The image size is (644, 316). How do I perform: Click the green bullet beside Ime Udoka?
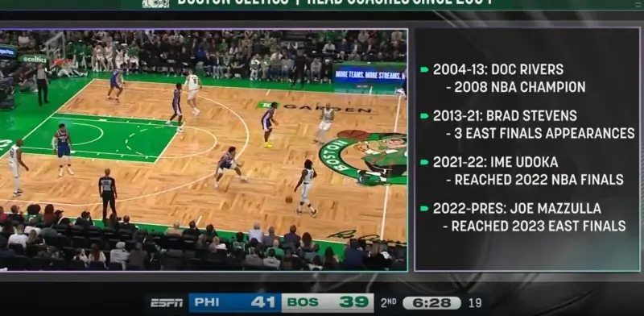425,162
